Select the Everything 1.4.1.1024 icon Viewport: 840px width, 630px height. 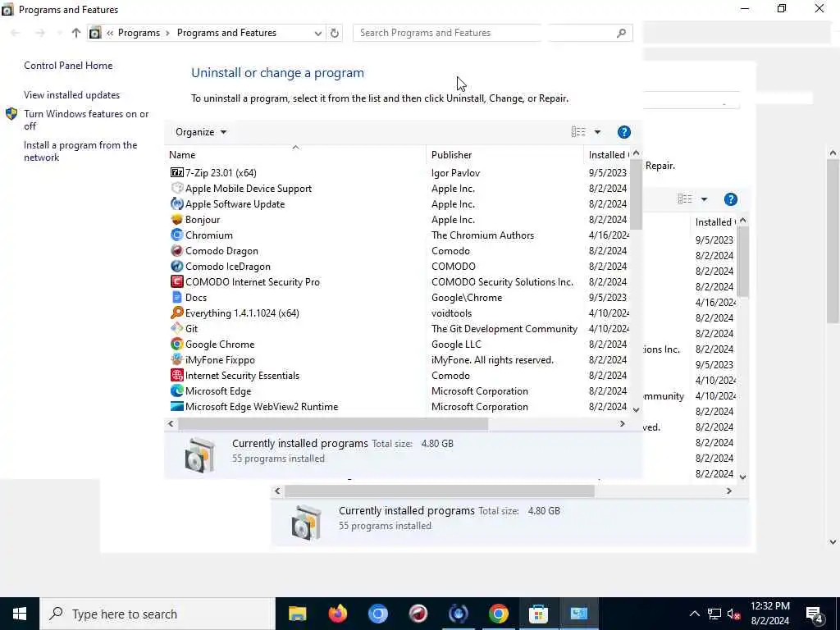tap(177, 313)
